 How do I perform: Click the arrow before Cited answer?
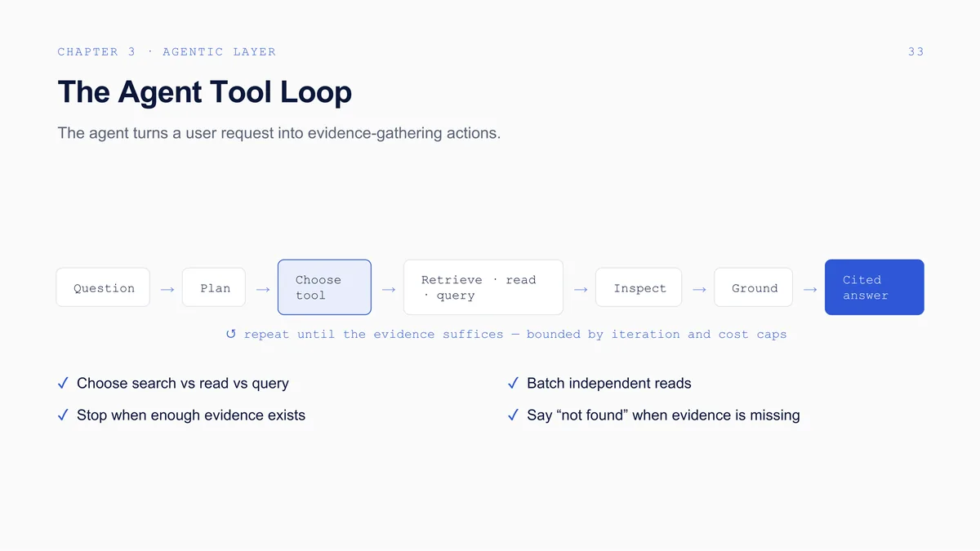click(x=809, y=289)
